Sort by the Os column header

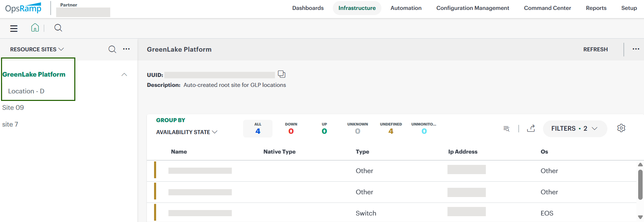click(x=544, y=152)
